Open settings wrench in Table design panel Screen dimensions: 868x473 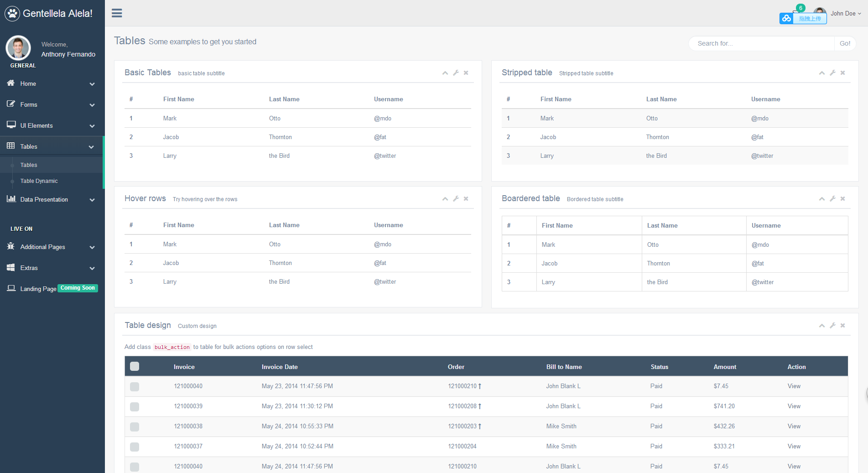click(x=832, y=325)
